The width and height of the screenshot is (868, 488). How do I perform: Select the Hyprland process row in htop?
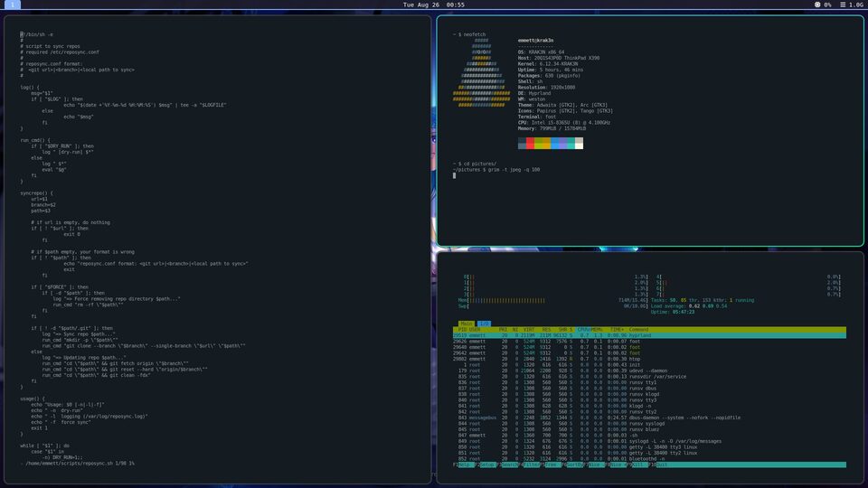[649, 335]
